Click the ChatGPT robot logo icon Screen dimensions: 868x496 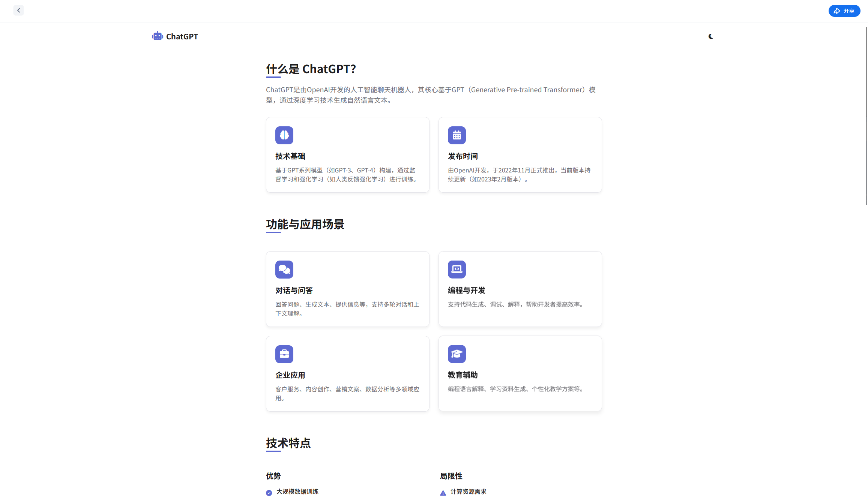click(157, 36)
